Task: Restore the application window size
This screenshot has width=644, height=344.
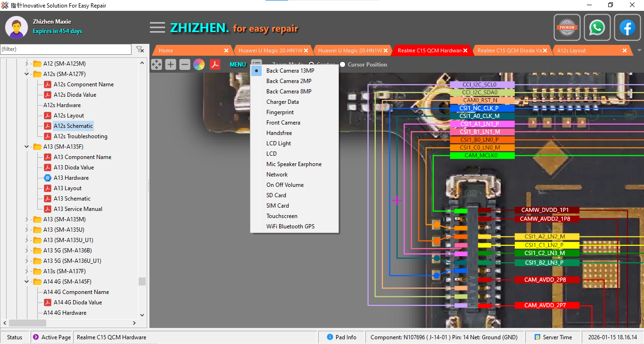Action: click(x=611, y=5)
